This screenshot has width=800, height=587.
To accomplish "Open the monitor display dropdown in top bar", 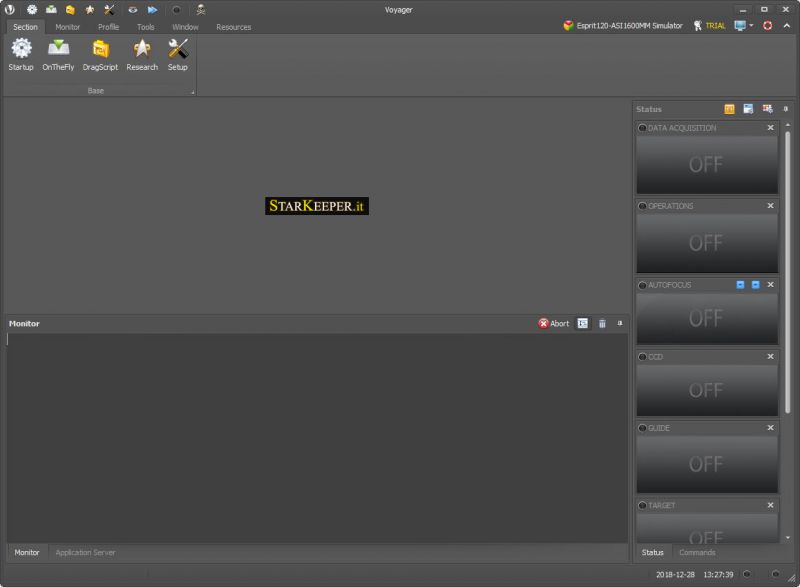I will [743, 25].
